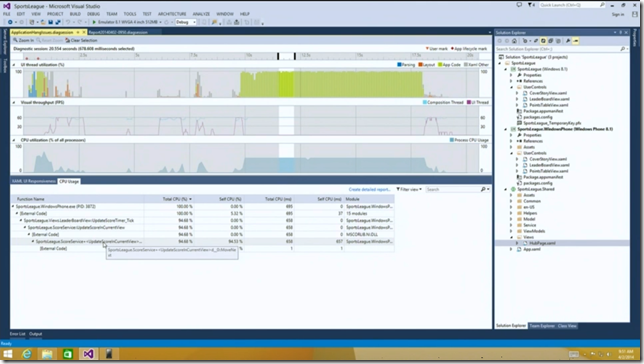
Task: Open the ARCHITECTURE menu
Action: (172, 14)
